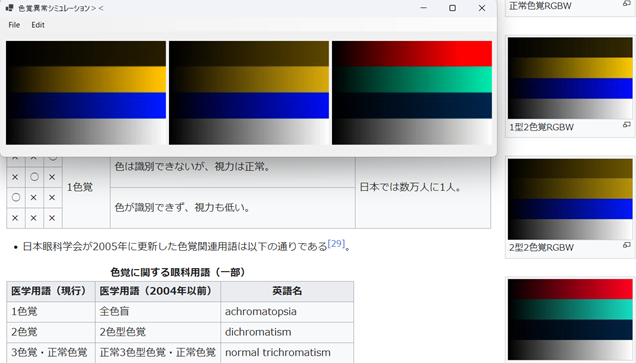The height and width of the screenshot is (363, 636).
Task: Click the right red-green gradient image in the simulator
Action: click(x=412, y=92)
